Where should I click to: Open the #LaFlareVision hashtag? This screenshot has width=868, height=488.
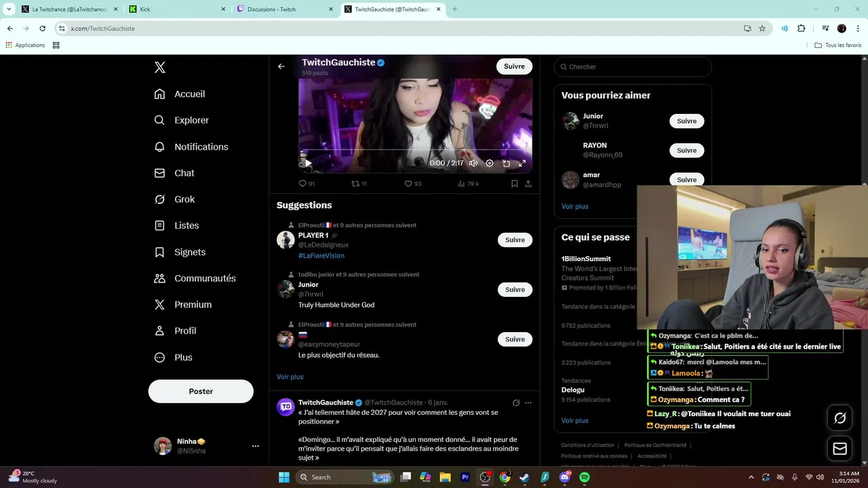coord(321,256)
